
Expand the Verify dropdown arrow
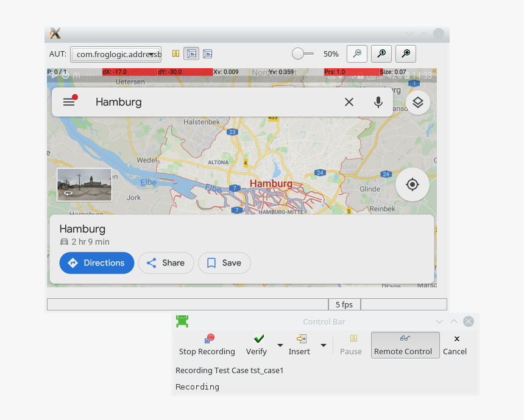(280, 345)
